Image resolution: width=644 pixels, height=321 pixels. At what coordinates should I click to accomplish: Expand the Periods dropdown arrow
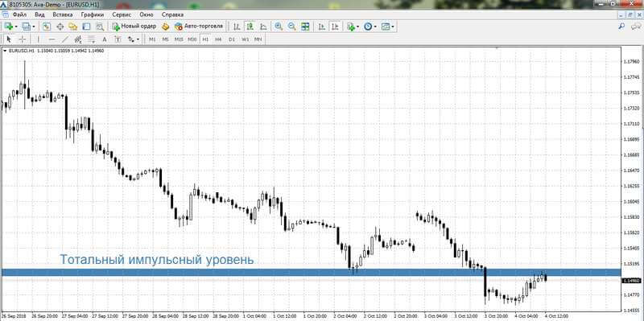[x=375, y=27]
